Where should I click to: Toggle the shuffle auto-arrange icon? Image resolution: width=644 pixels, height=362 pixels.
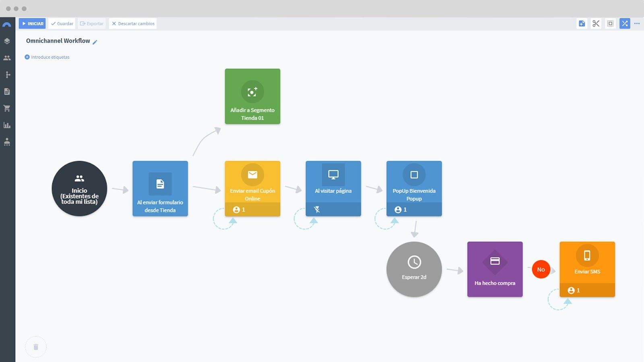625,23
